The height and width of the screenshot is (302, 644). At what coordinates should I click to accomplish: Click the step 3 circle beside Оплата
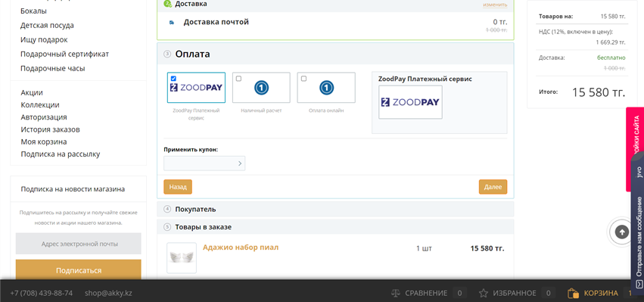[x=167, y=54]
